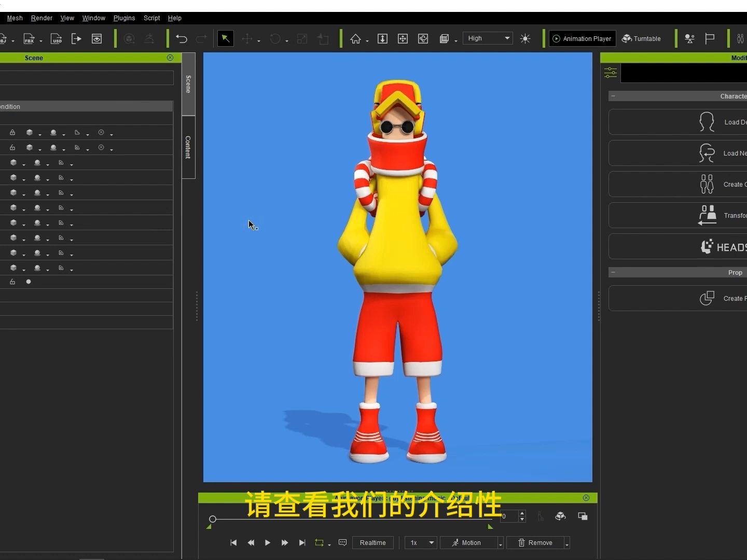Screen dimensions: 747x560
Task: Step forward one frame
Action: click(285, 542)
